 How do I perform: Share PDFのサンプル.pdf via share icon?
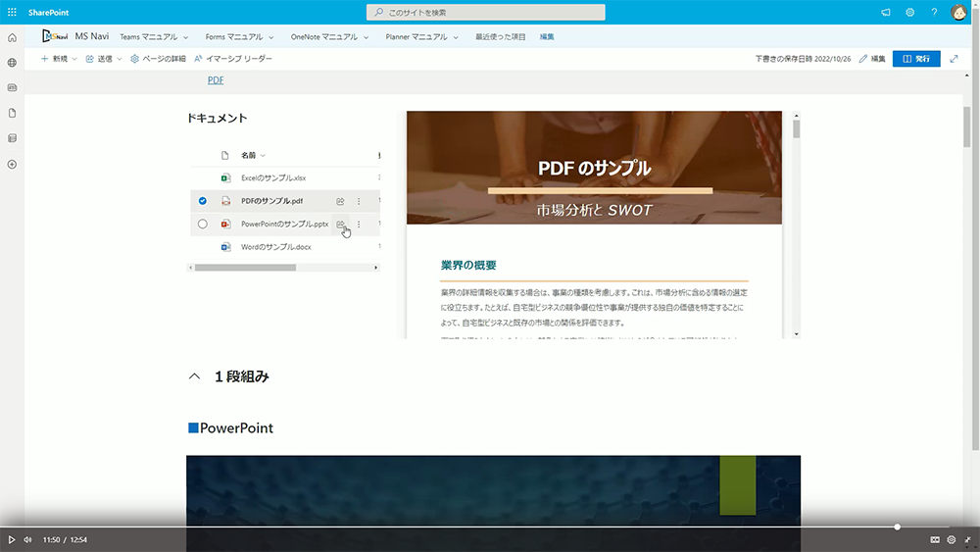(340, 201)
